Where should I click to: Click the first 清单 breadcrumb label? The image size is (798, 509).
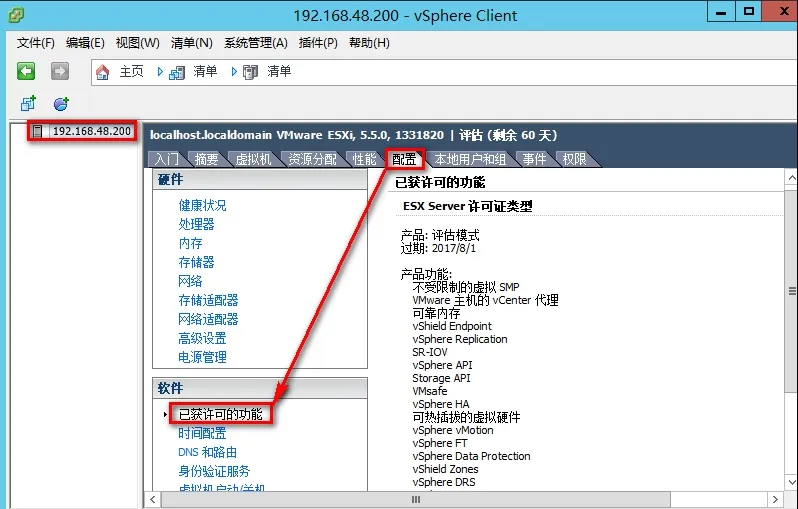click(205, 71)
